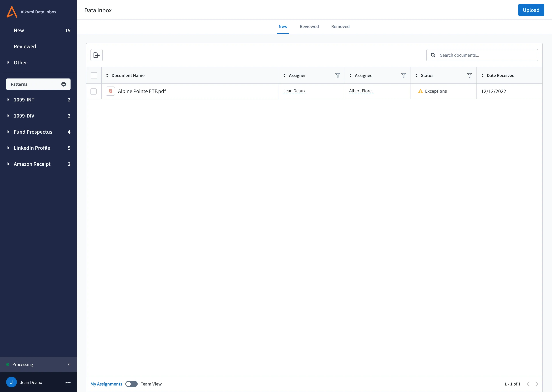The width and height of the screenshot is (552, 392).
Task: Open the Assignee column filter
Action: click(403, 76)
